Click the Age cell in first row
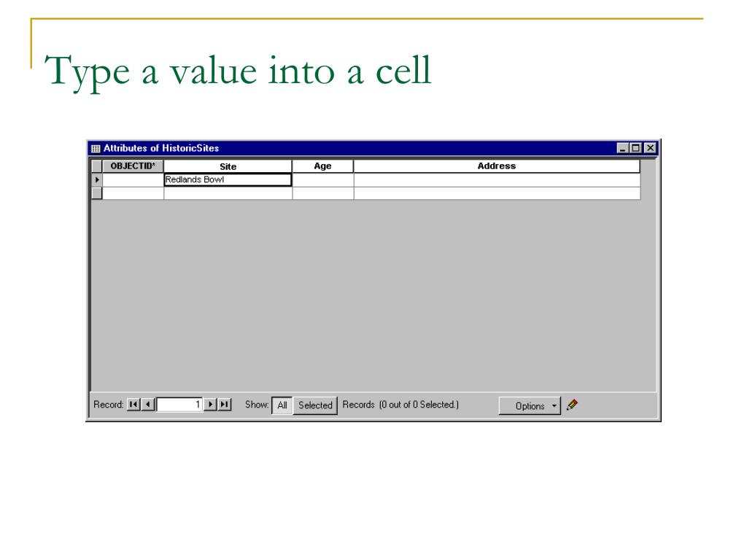This screenshot has width=747, height=560. coord(323,179)
